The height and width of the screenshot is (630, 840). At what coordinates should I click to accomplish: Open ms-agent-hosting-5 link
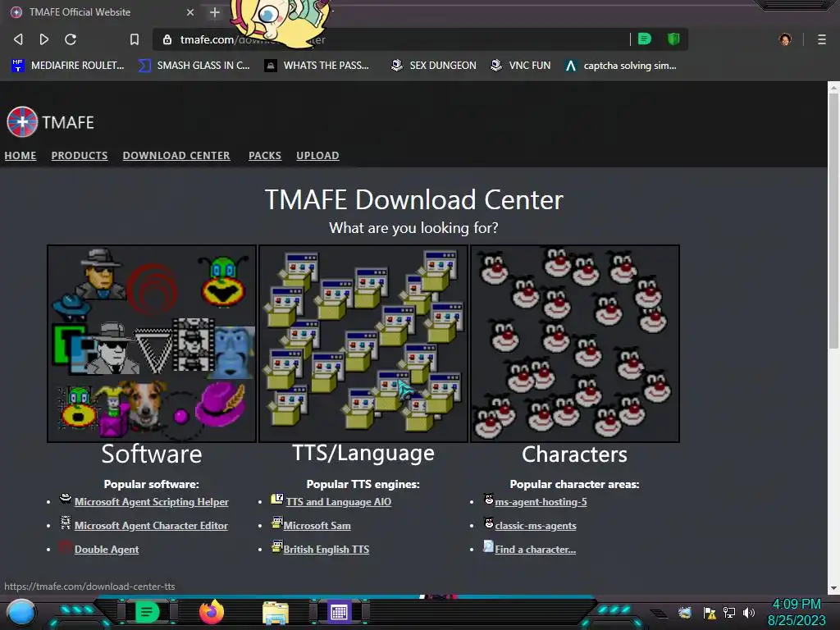point(541,502)
